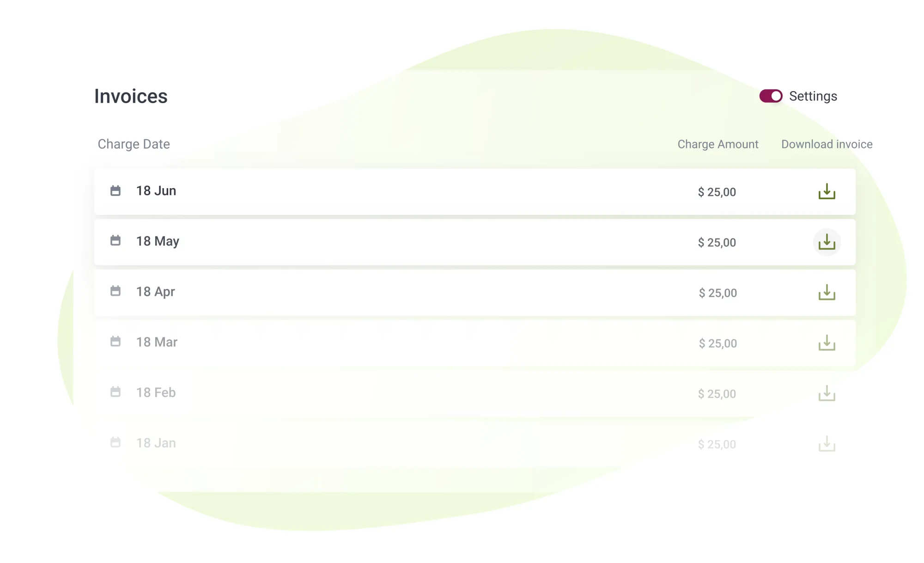Click the Invoices page title
Screen dimensions: 924x563
click(x=131, y=96)
